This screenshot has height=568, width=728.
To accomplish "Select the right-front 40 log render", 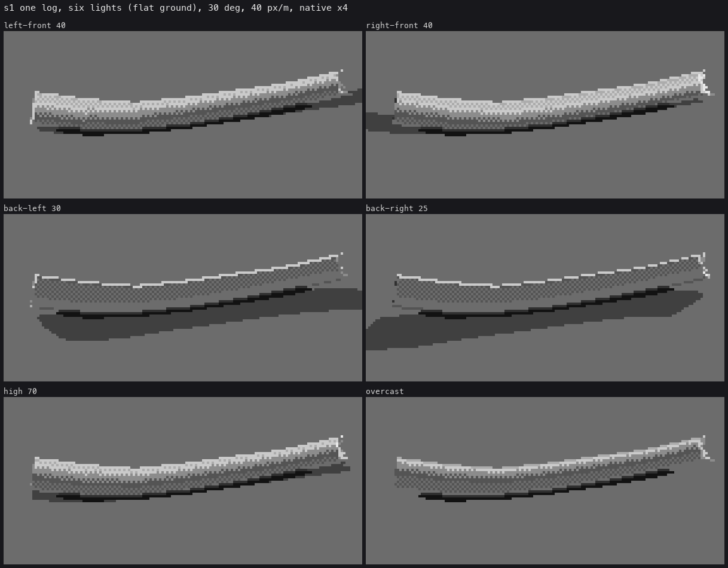I will point(545,115).
